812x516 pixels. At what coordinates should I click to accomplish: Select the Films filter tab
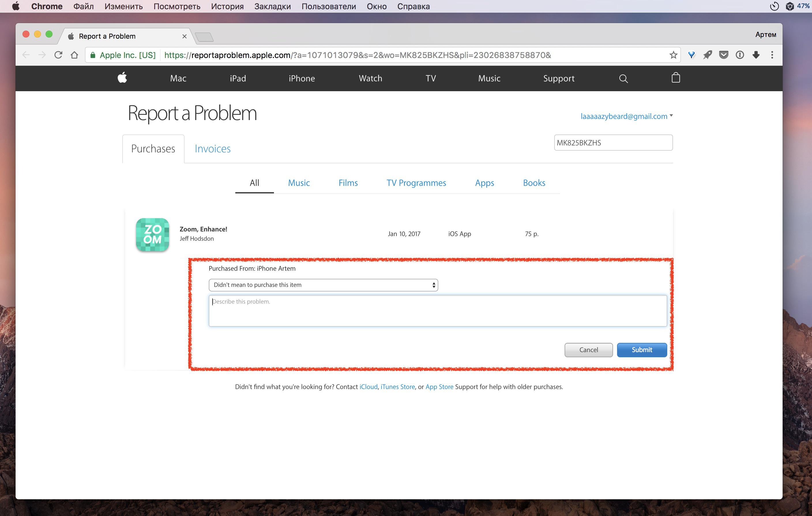pyautogui.click(x=348, y=183)
